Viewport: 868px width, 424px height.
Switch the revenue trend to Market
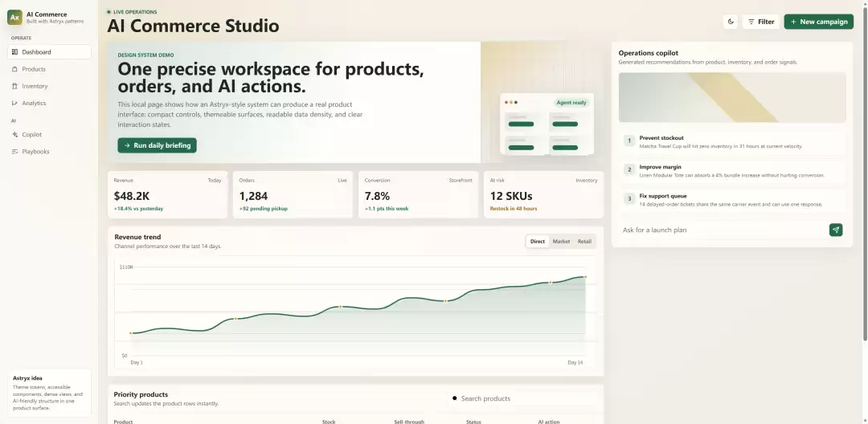click(561, 242)
